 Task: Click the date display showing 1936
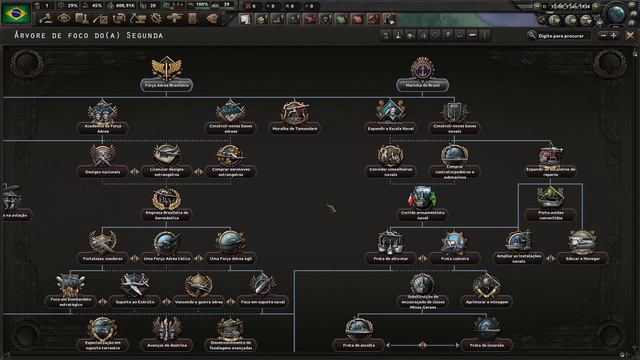[x=571, y=7]
